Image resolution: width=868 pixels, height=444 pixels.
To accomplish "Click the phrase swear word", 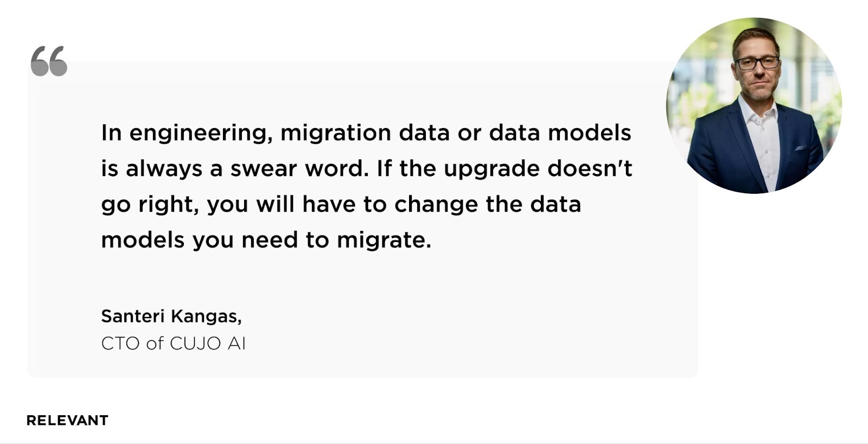I will click(x=299, y=169).
